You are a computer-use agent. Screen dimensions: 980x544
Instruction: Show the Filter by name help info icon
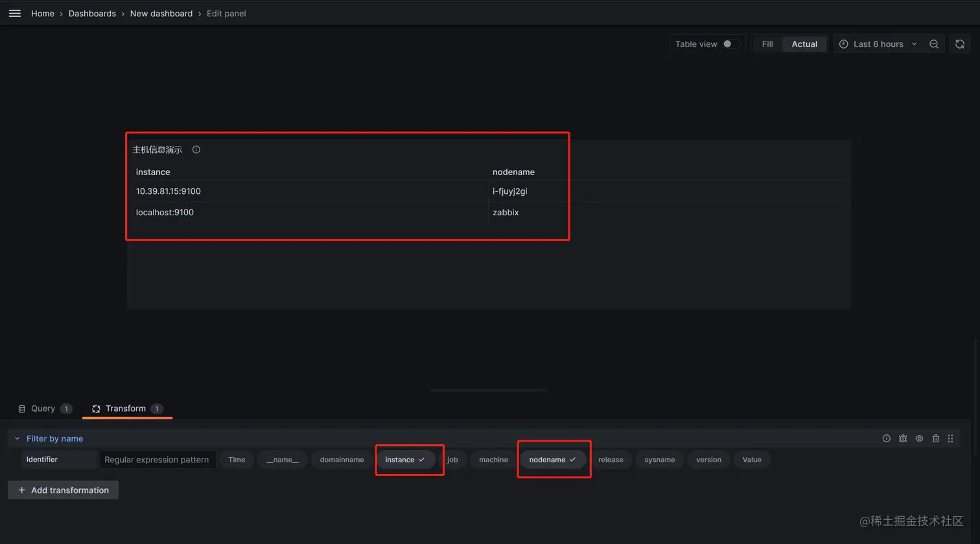point(887,438)
